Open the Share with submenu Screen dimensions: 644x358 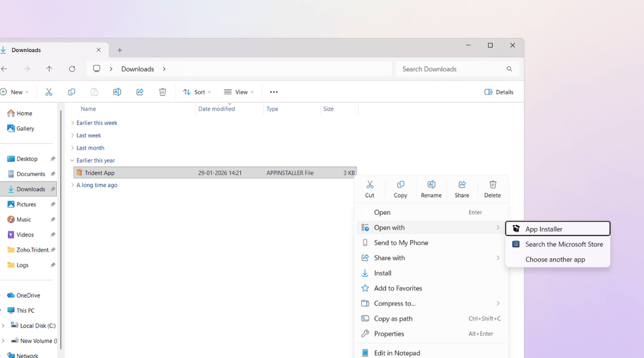432,258
